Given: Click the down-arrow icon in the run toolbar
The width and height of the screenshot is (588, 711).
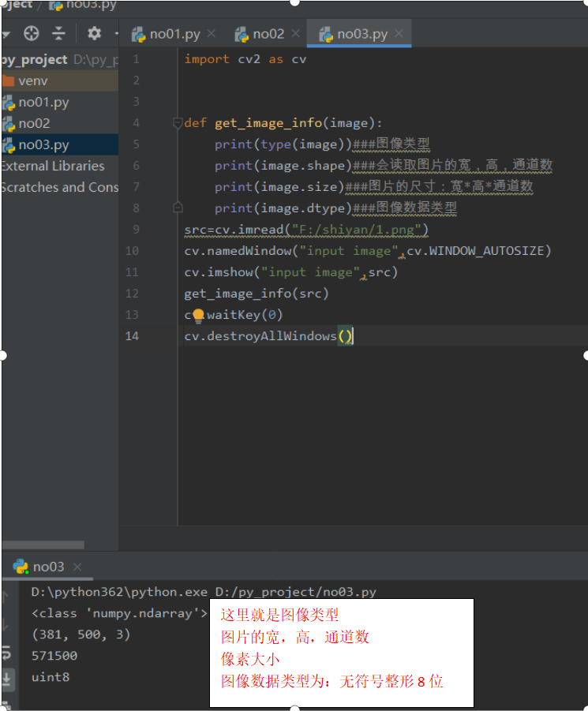Looking at the screenshot, I should pos(6,625).
